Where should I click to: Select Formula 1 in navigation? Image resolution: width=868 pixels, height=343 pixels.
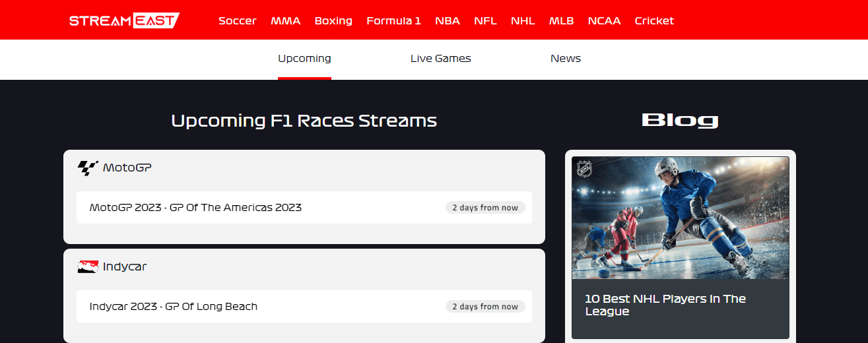(393, 20)
